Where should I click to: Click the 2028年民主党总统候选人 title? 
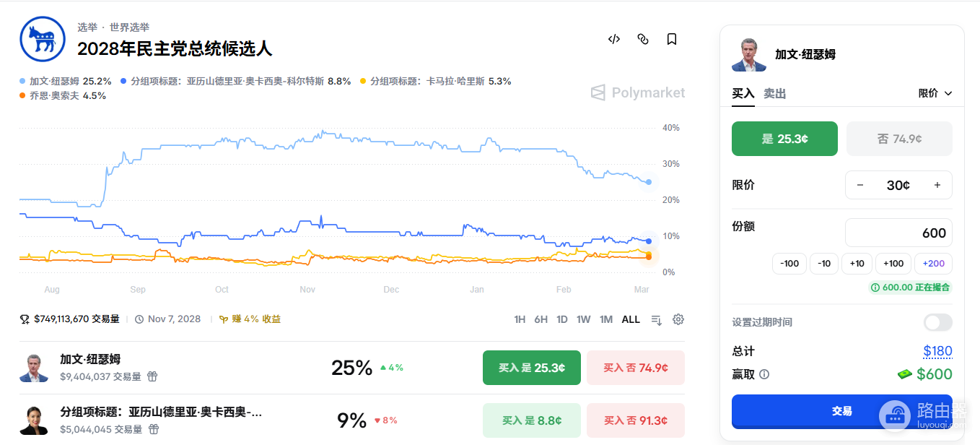coord(175,49)
